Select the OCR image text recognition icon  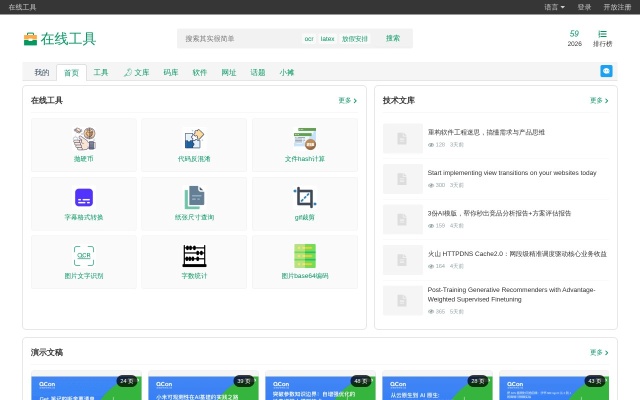[x=84, y=255]
